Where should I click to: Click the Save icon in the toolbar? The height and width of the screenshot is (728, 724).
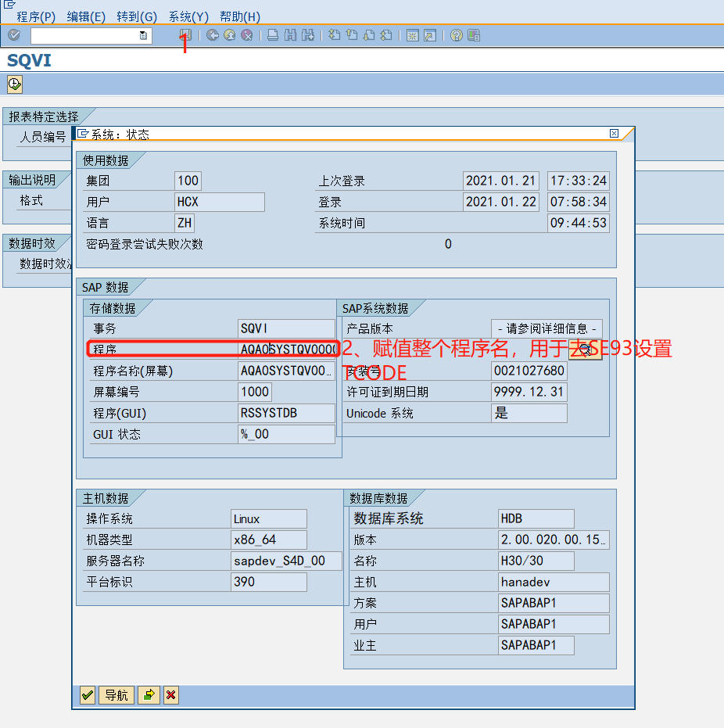[185, 35]
